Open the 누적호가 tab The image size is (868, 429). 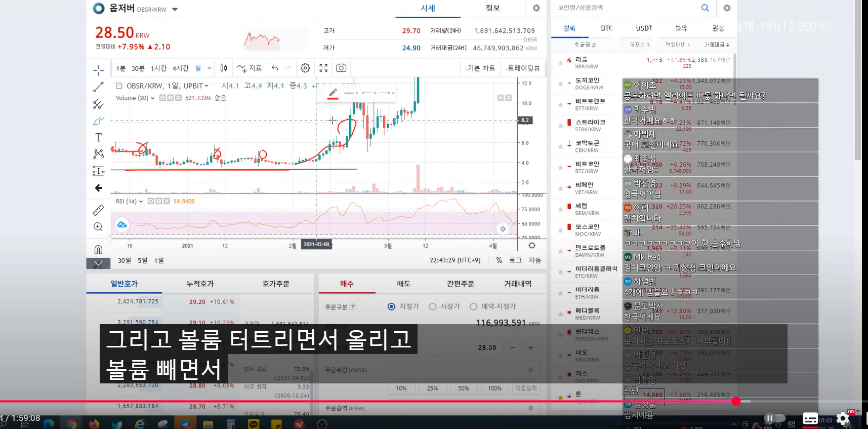pyautogui.click(x=200, y=284)
